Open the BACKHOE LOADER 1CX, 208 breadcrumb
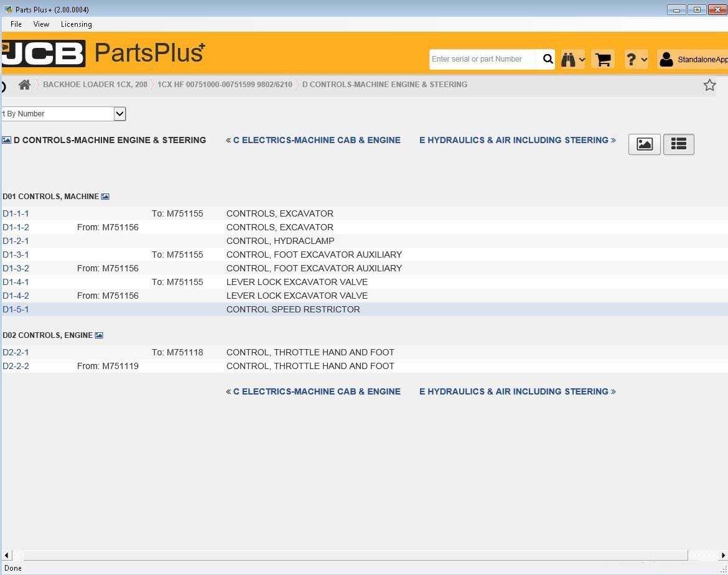Screen dimensions: 728x575 click(x=95, y=85)
